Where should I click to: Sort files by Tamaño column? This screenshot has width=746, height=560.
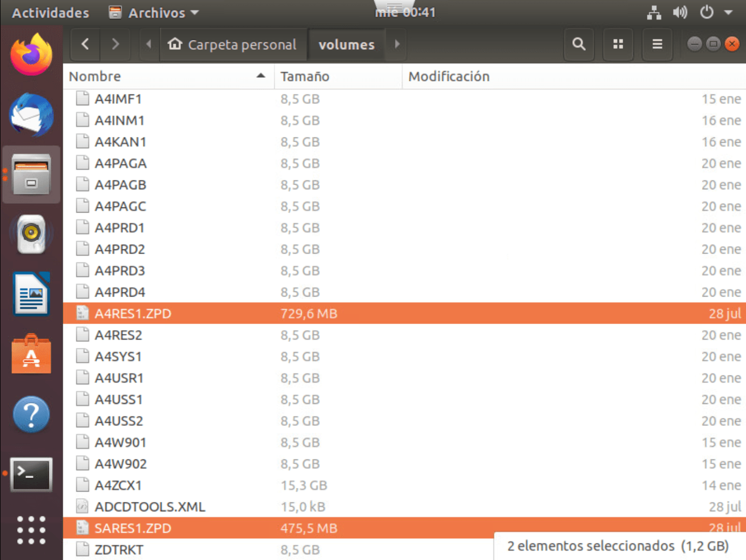305,77
